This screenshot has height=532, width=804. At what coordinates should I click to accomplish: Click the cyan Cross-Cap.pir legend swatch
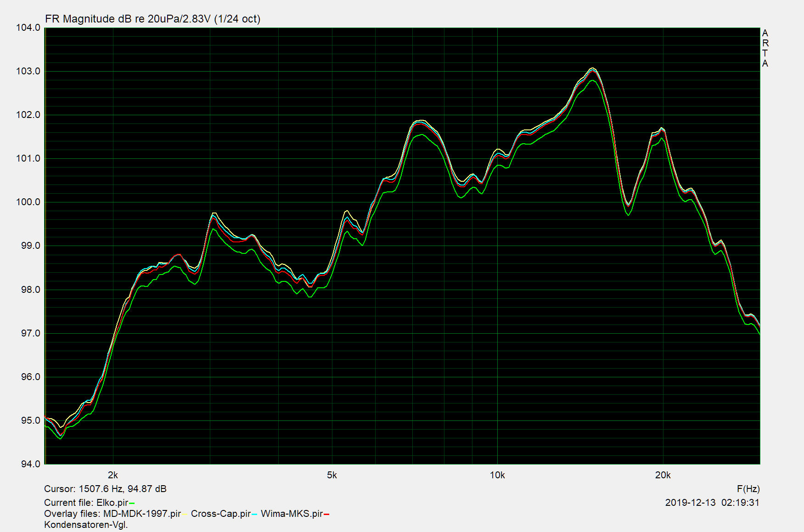(254, 515)
